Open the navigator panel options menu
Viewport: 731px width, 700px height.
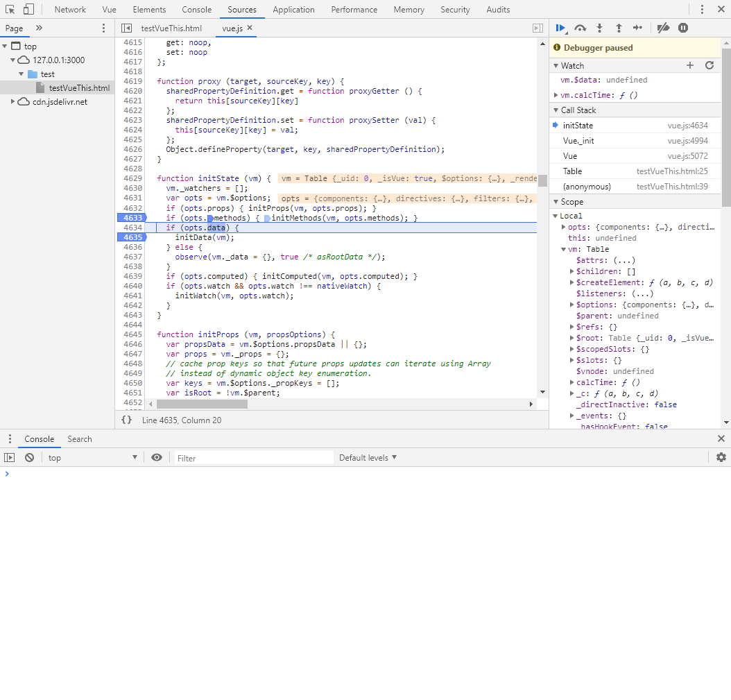point(103,28)
